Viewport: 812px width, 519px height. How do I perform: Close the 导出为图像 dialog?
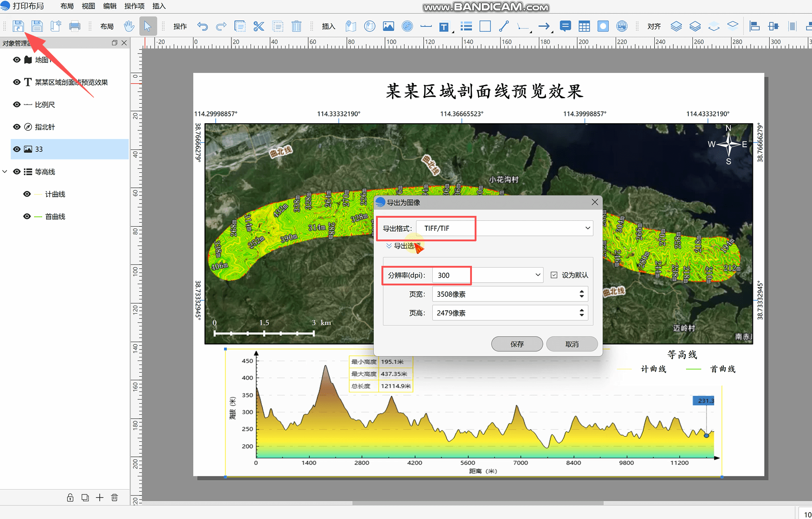(x=595, y=202)
